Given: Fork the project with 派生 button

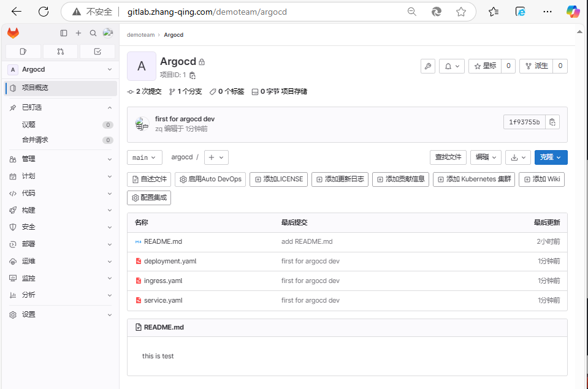Looking at the screenshot, I should [536, 66].
